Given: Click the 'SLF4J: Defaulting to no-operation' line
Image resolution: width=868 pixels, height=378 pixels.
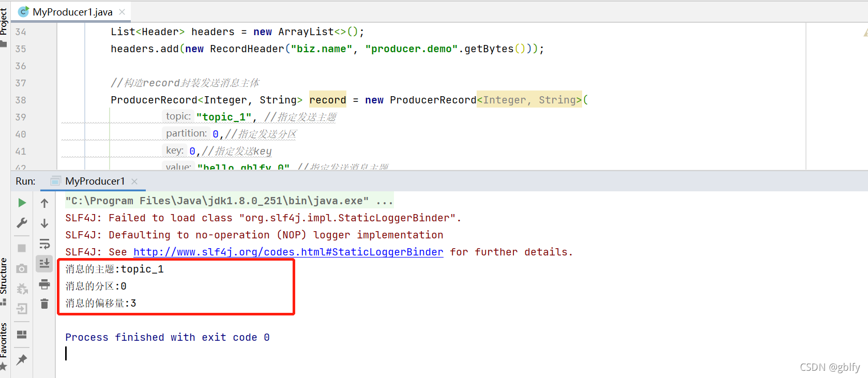Looking at the screenshot, I should [254, 235].
